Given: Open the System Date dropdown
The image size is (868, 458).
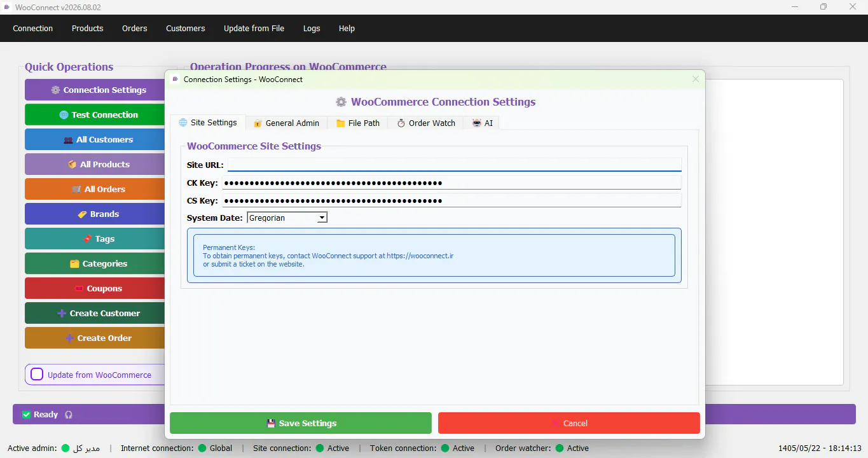Looking at the screenshot, I should (x=287, y=218).
